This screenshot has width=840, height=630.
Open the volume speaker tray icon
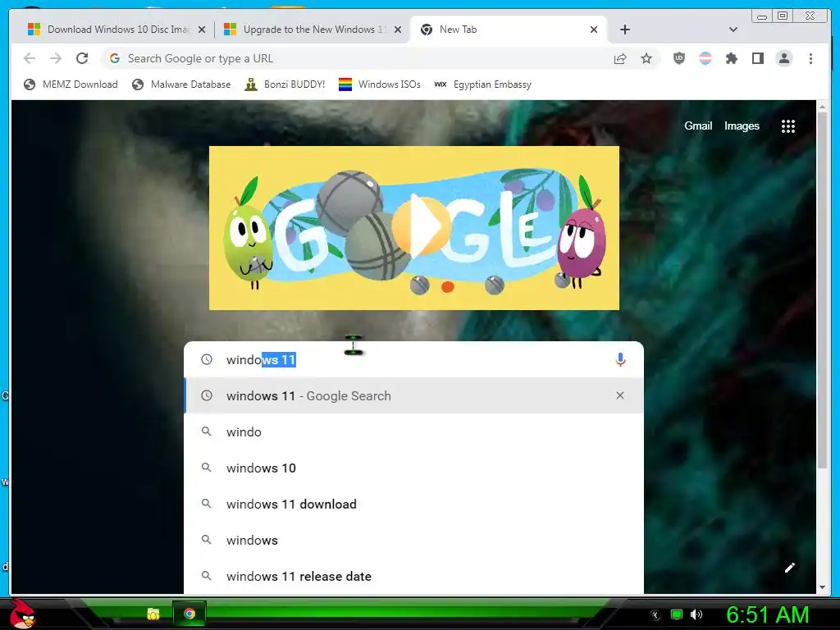click(696, 614)
